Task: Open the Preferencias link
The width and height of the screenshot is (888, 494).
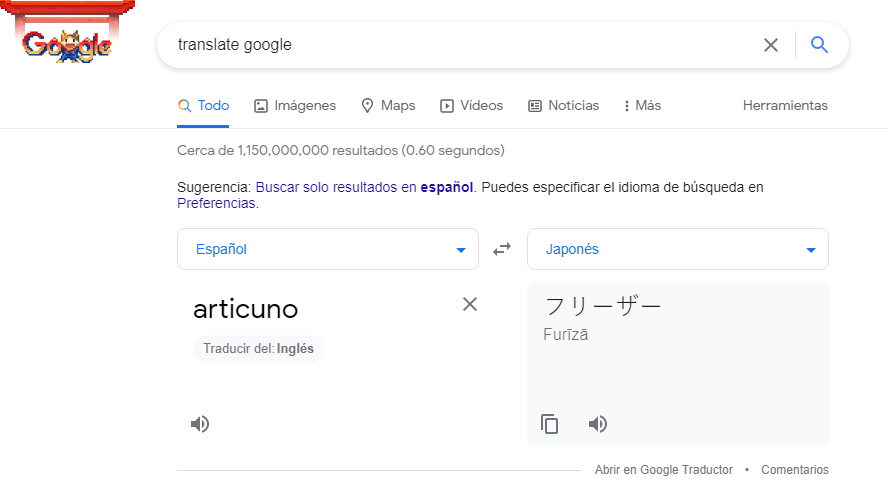Action: pyautogui.click(x=216, y=203)
